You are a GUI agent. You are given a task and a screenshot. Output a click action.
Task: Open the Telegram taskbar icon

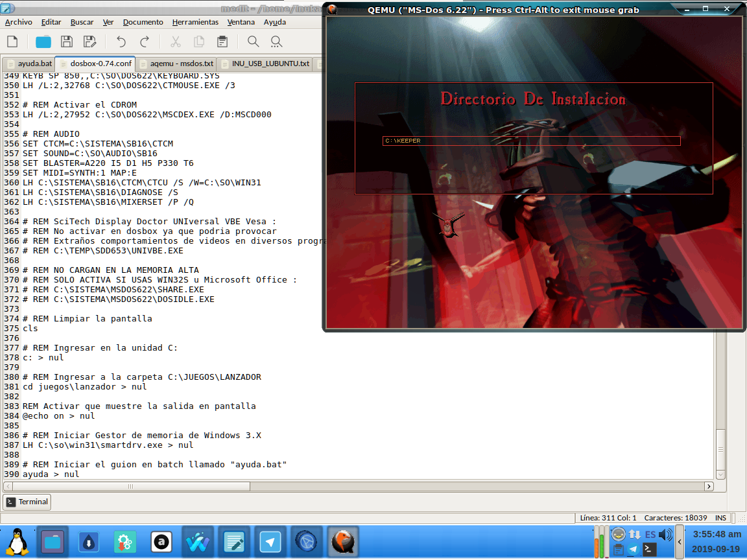coord(270,542)
